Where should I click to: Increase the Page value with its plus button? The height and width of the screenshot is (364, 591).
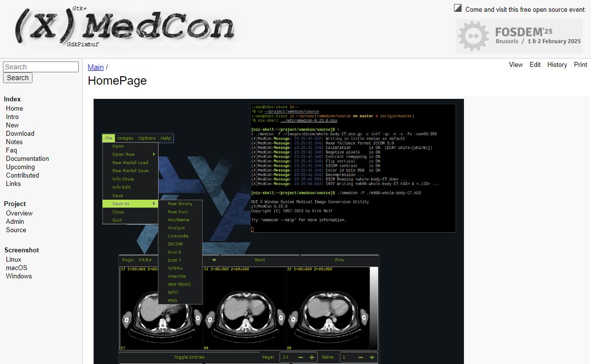312,358
